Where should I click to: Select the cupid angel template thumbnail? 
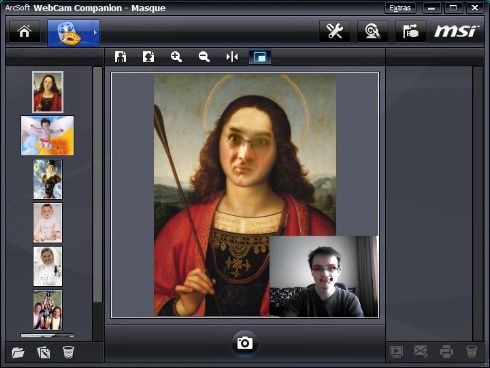tap(47, 135)
